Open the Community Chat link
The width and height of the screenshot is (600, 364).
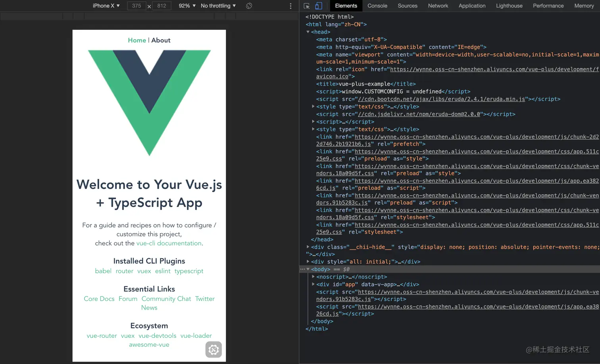coord(166,299)
